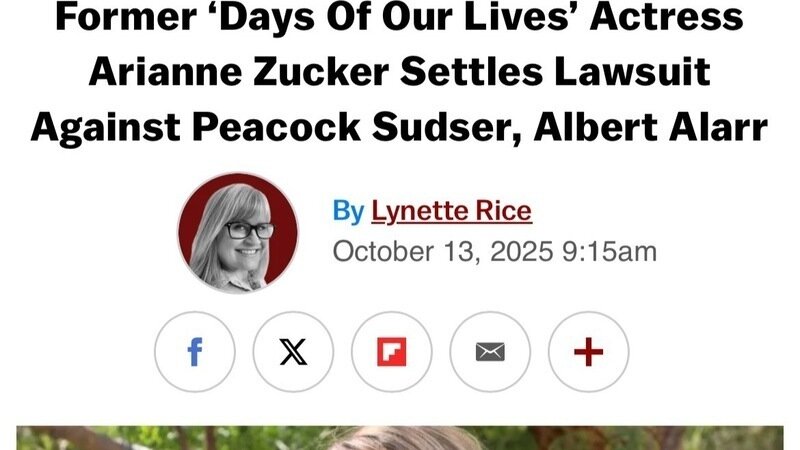Screen dimensions: 800x450
Task: Open more sharing options with the plus icon
Action: 589,352
